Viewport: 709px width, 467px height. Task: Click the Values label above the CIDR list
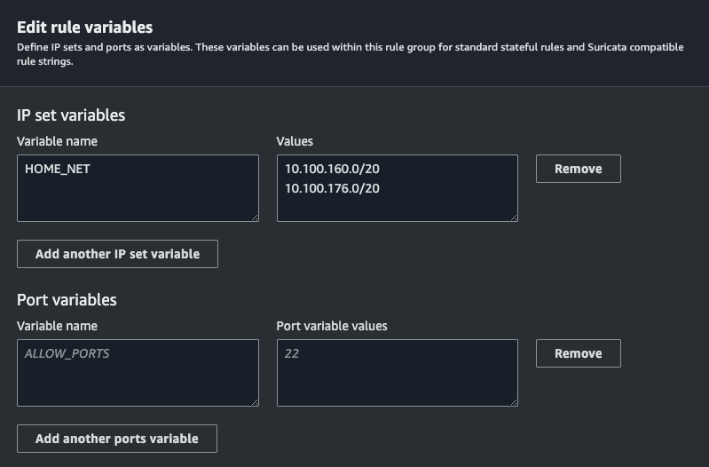click(295, 141)
